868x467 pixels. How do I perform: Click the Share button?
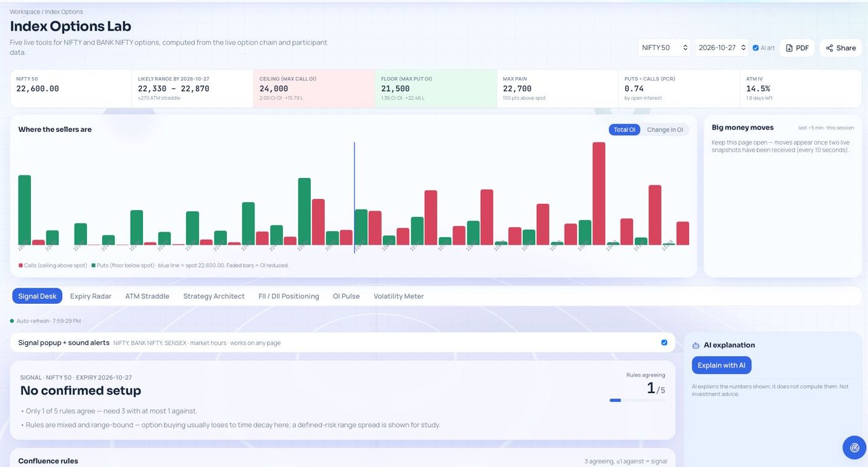click(x=840, y=48)
